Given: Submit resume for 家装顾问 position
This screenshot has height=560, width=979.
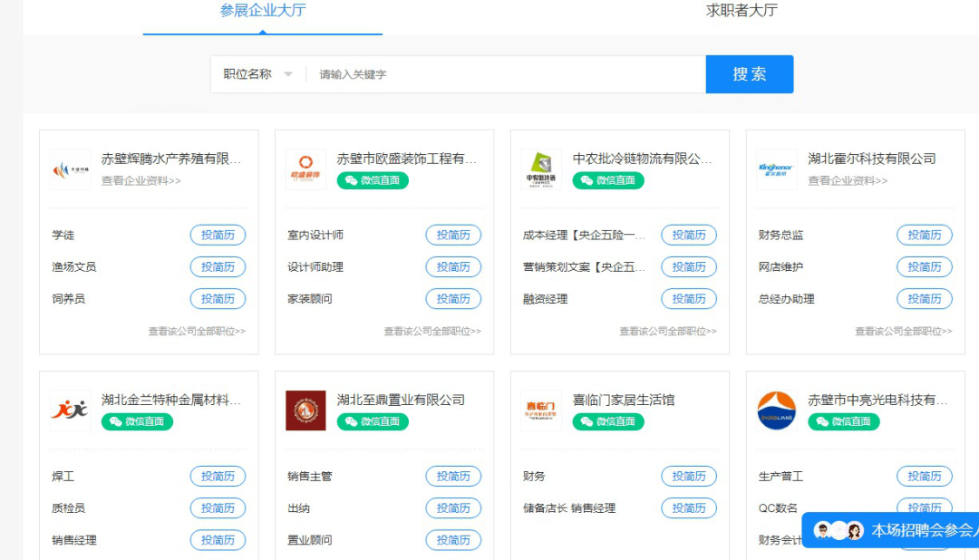Looking at the screenshot, I should pos(453,298).
